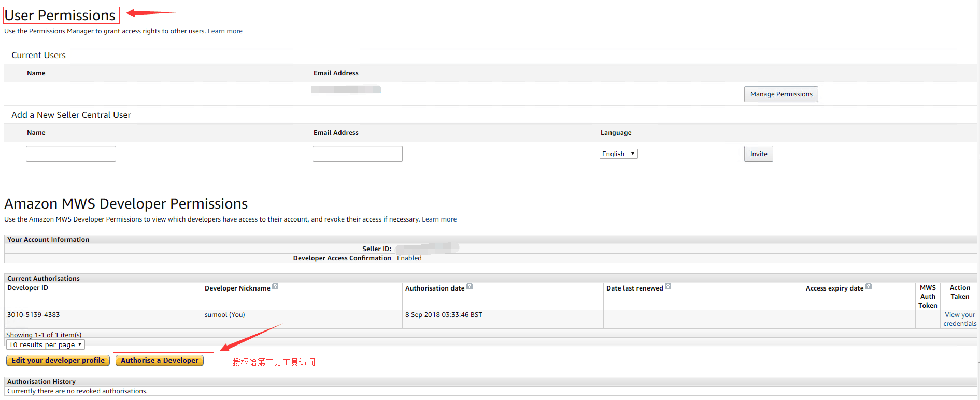
Task: Click Authorise a Developer button
Action: click(x=160, y=361)
